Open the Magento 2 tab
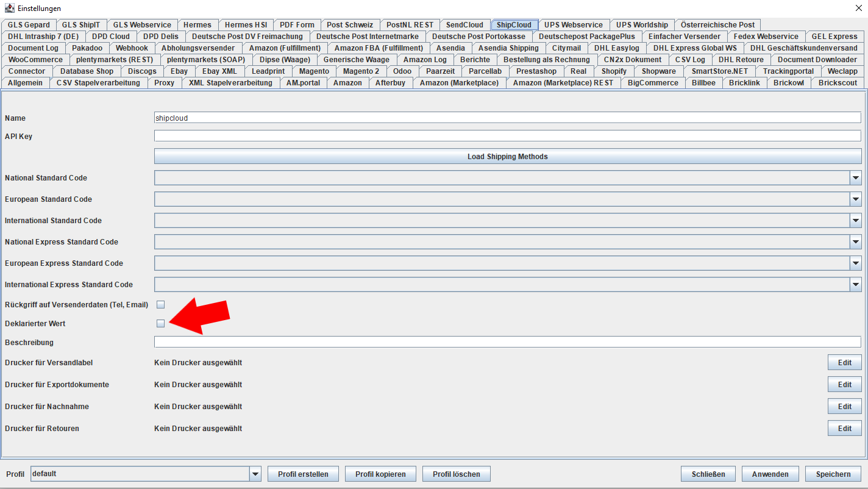This screenshot has width=868, height=489. [x=361, y=71]
